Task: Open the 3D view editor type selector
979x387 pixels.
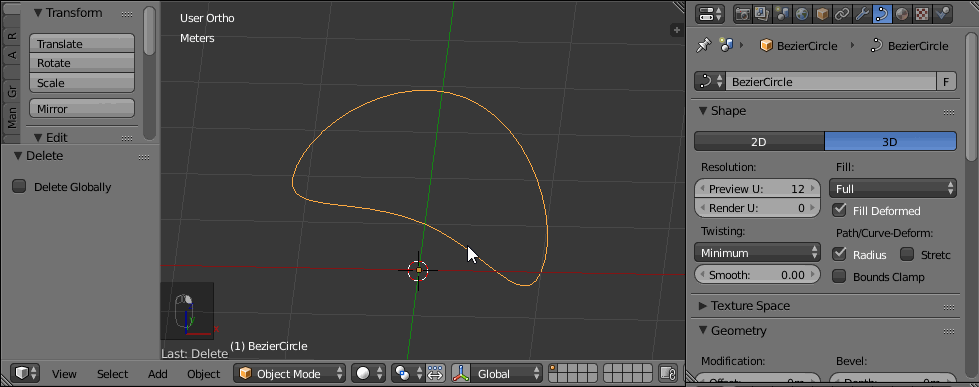Action: click(x=25, y=373)
